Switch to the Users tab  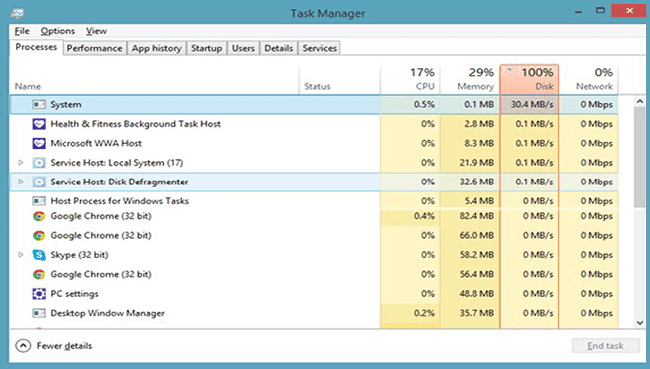point(243,48)
